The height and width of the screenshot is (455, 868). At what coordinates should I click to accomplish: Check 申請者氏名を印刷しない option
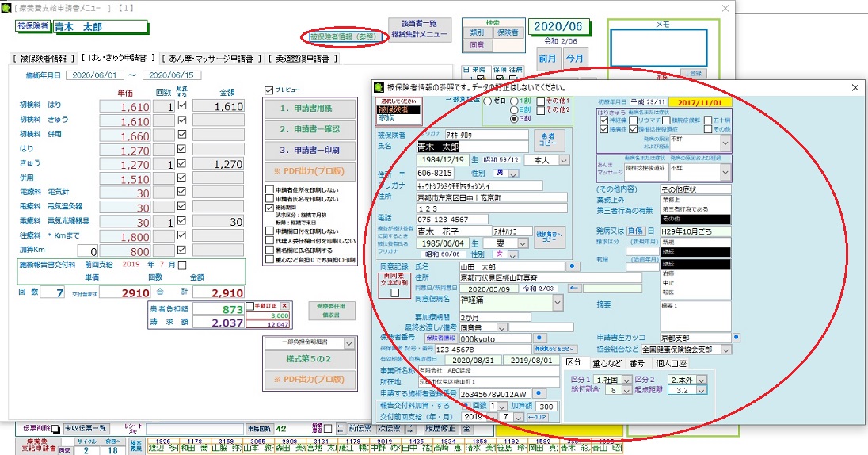269,198
